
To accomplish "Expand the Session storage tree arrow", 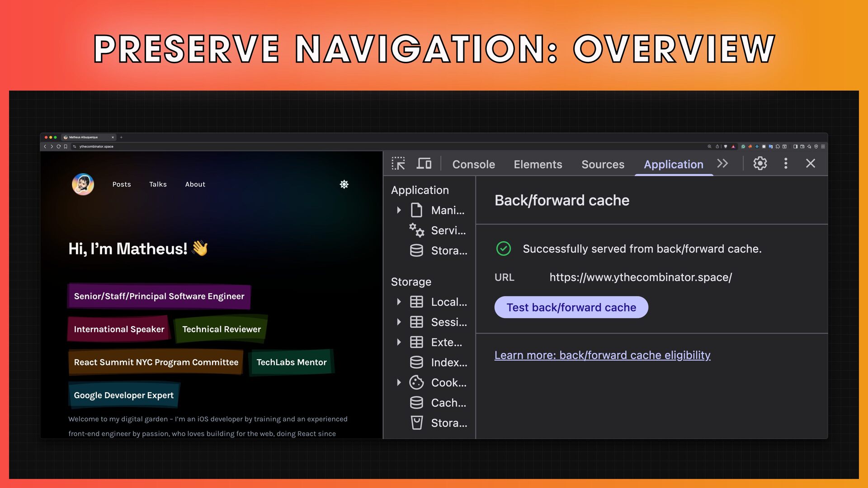I will (x=399, y=322).
